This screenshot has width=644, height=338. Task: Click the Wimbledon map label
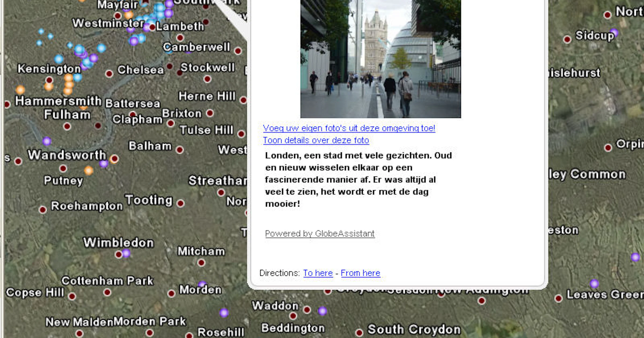119,243
